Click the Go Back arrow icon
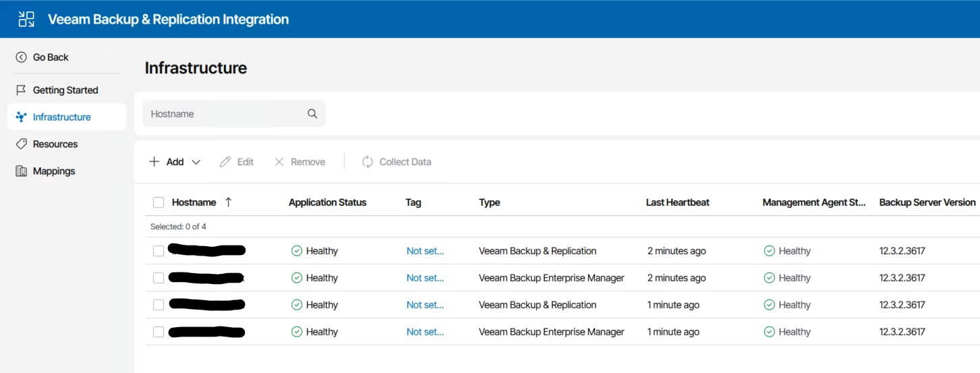980x373 pixels. tap(21, 57)
